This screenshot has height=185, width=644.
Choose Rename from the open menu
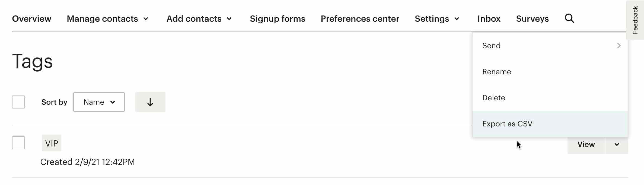click(x=496, y=72)
